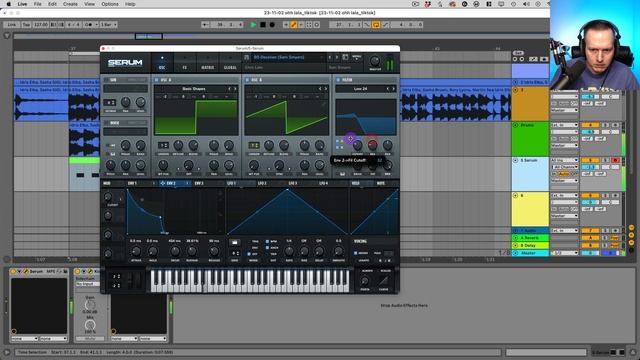The image size is (640, 360).
Task: Toggle the orange Loop switch in Live's transport
Action: point(376,25)
